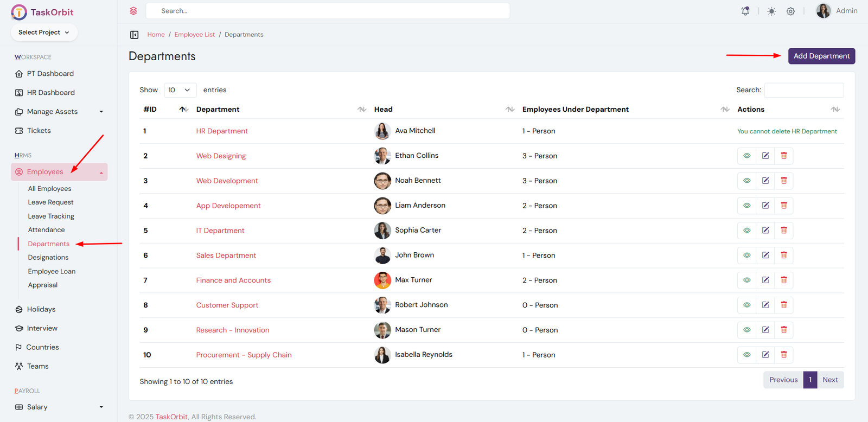Viewport: 868px width, 422px height.
Task: View App Developement department details
Action: click(747, 206)
